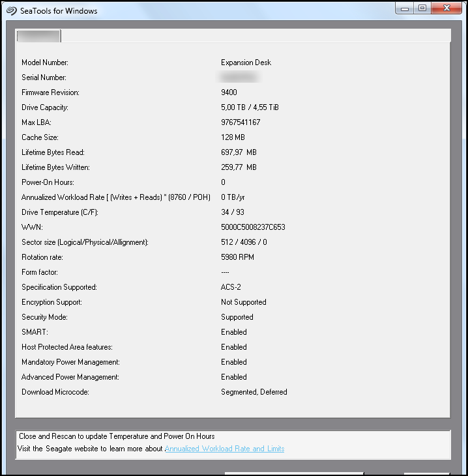This screenshot has width=468, height=476.
Task: Click Specification Supported value ACS-2
Action: (231, 287)
